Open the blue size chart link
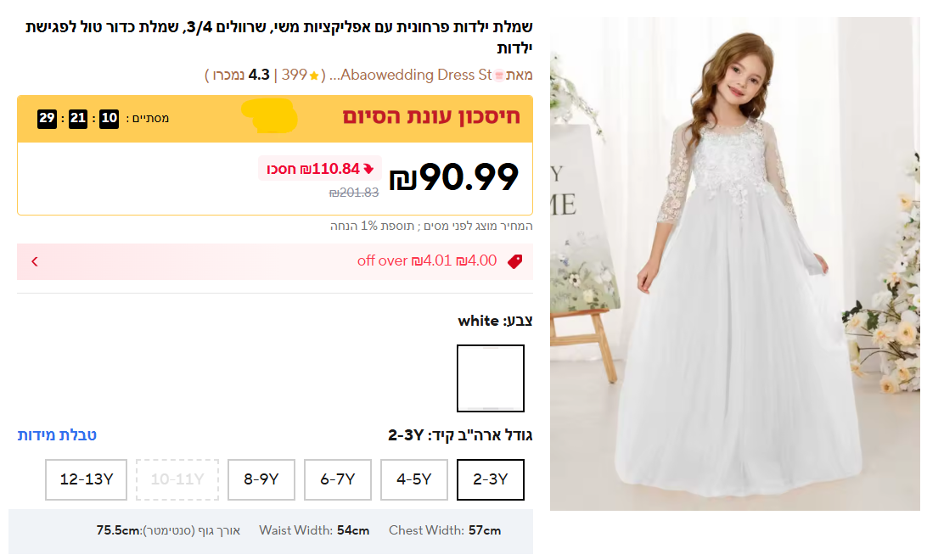927x560 pixels. pos(57,435)
